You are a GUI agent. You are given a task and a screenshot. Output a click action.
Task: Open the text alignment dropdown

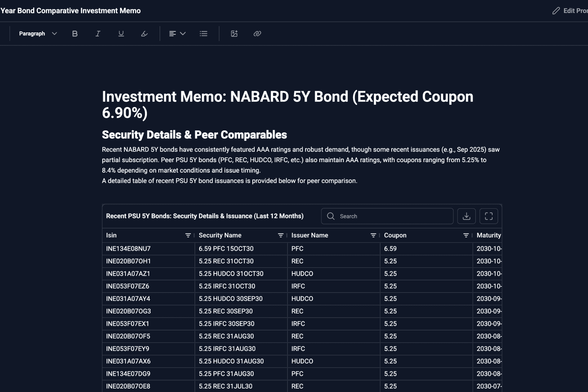pyautogui.click(x=177, y=34)
